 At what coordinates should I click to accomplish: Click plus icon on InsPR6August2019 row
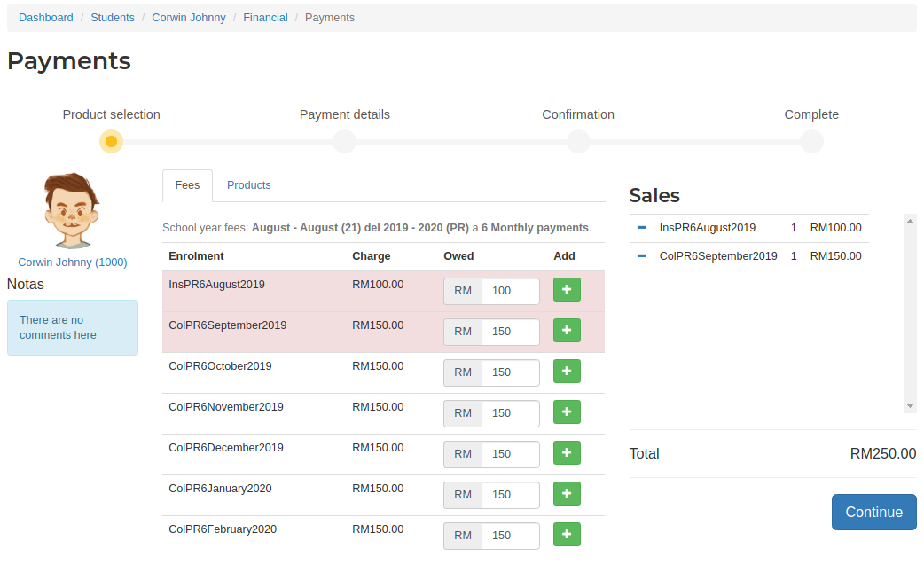pyautogui.click(x=567, y=290)
